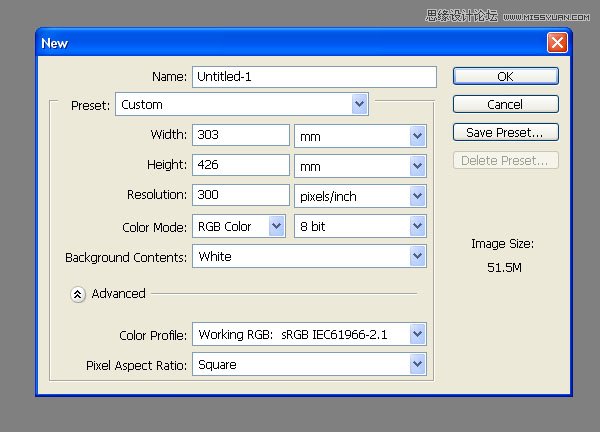Click the Cancel button
The image size is (600, 432).
(505, 104)
